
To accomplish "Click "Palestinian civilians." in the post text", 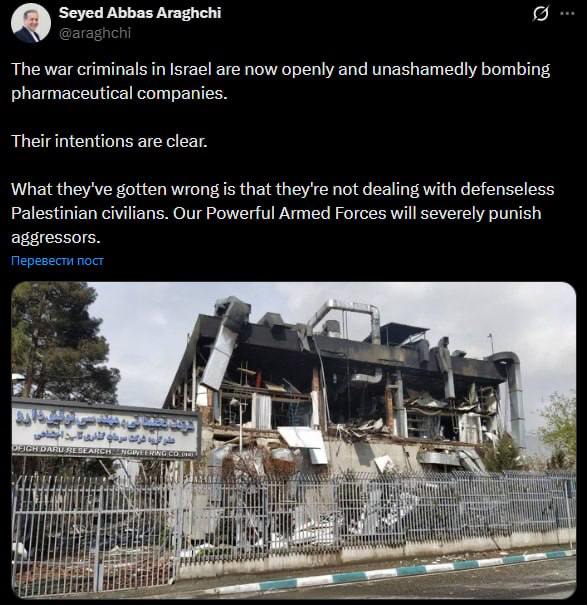I will (90, 213).
